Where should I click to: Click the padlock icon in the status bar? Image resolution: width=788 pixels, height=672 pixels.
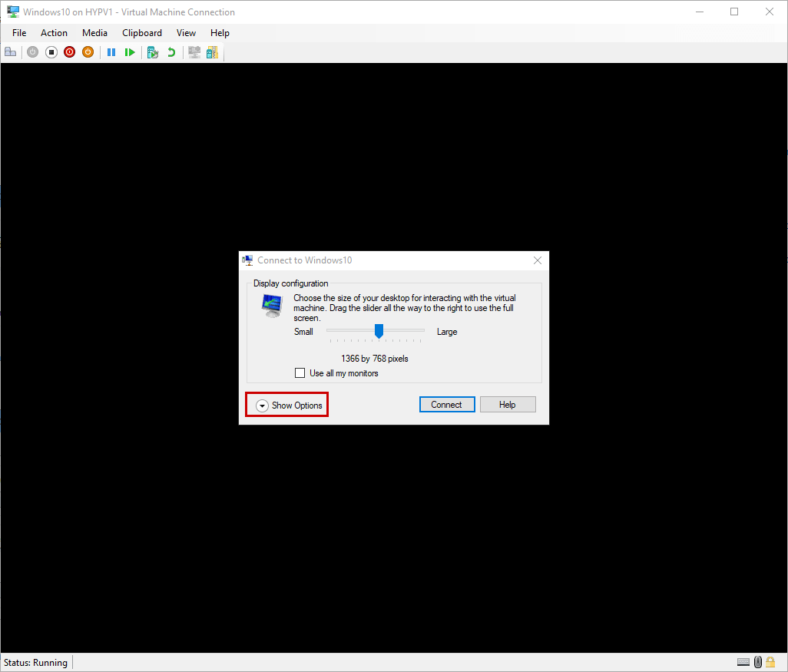click(x=770, y=662)
